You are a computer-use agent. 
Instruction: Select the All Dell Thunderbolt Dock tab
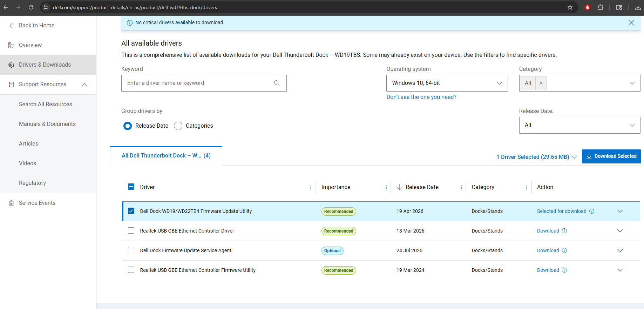coord(166,156)
